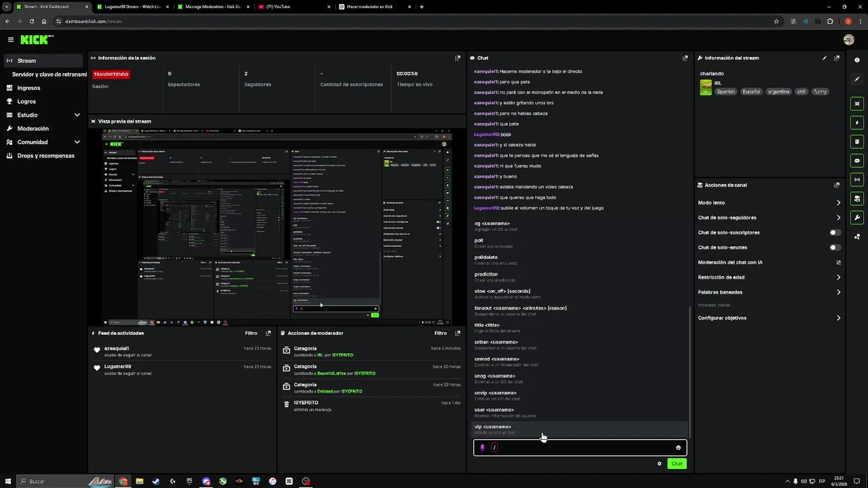Viewport: 868px width, 488px height.
Task: Click the Spanish tag chip
Action: 726,91
